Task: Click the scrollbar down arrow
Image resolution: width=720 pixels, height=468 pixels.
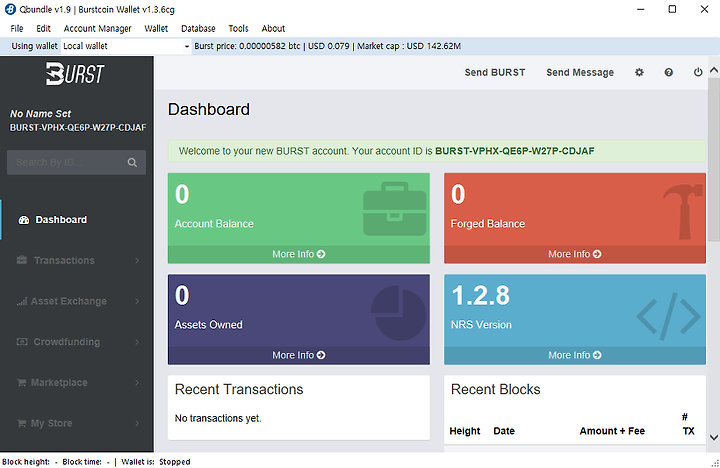Action: (714, 437)
